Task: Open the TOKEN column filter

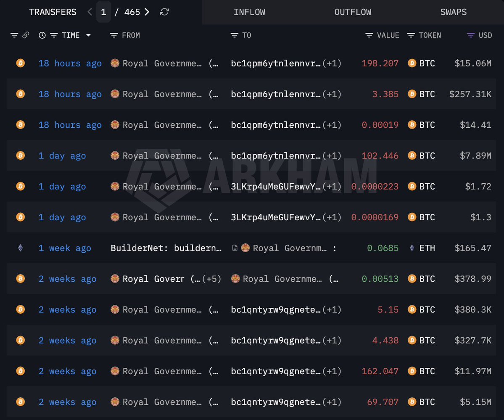Action: point(411,35)
